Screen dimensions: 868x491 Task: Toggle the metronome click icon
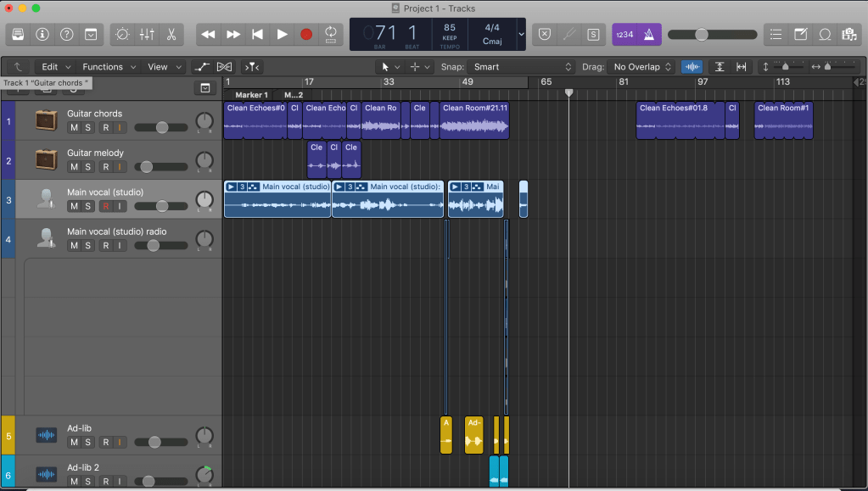tap(649, 34)
